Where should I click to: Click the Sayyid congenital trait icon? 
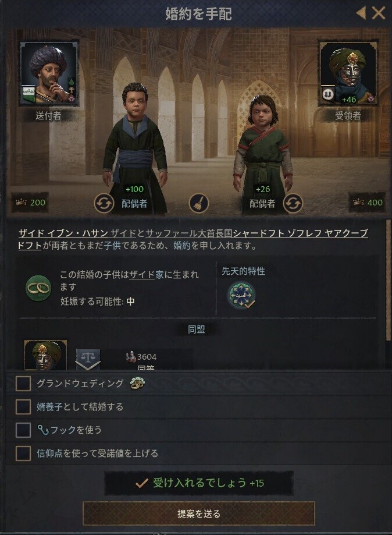242,295
